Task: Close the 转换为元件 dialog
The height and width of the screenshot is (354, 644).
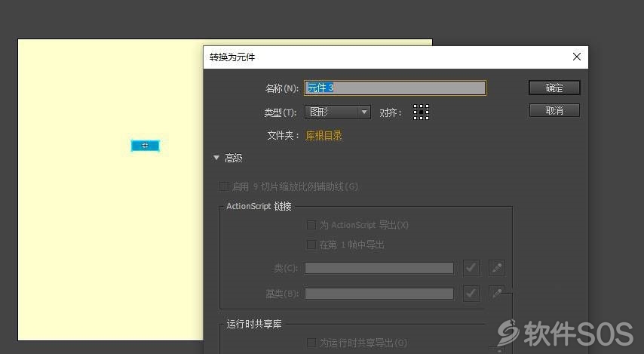Action: pyautogui.click(x=577, y=57)
